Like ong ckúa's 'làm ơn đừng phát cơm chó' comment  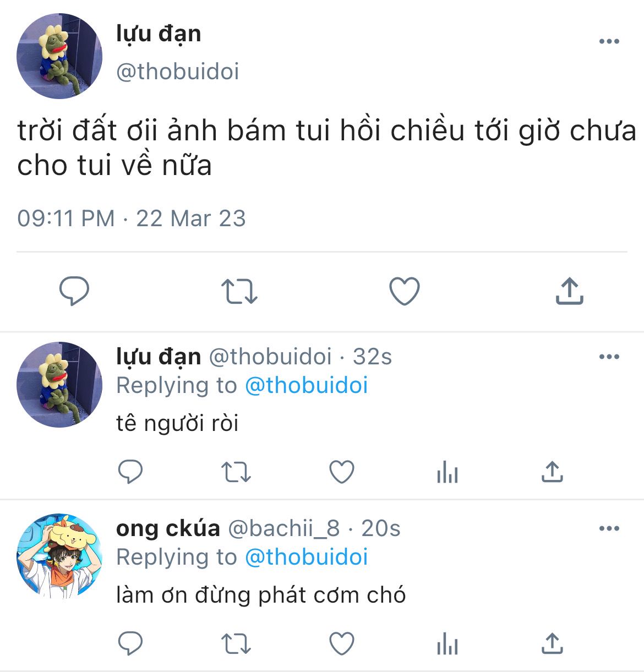(341, 643)
